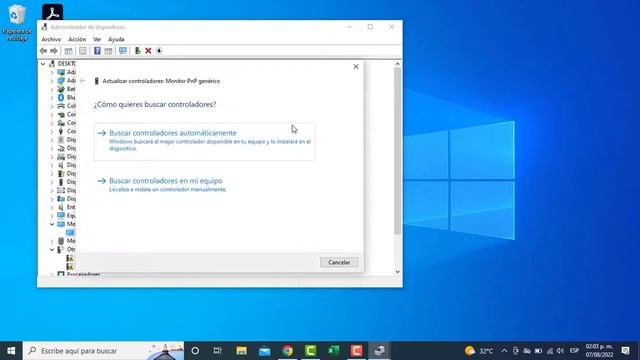Click the Cortana circle icon on taskbar
This screenshot has height=360, width=640.
click(x=195, y=351)
